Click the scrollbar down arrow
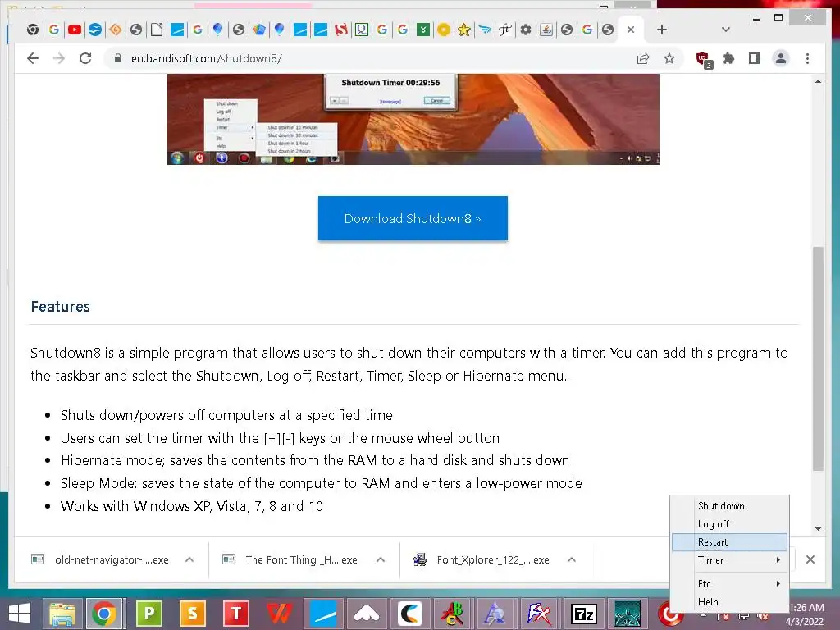840x630 pixels. click(x=818, y=529)
